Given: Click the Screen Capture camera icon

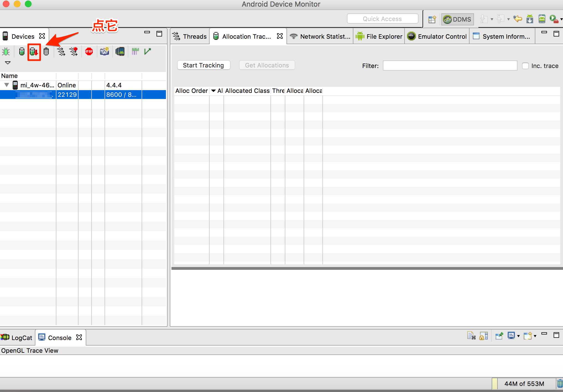Looking at the screenshot, I should click(105, 52).
